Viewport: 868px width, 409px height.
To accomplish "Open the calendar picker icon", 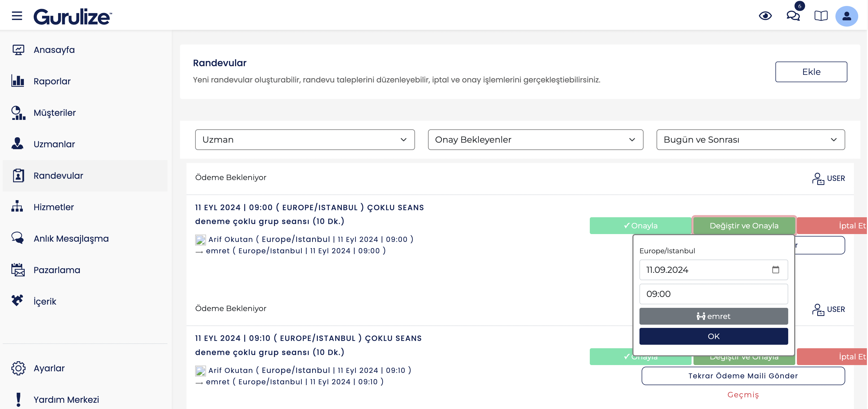I will tap(775, 270).
